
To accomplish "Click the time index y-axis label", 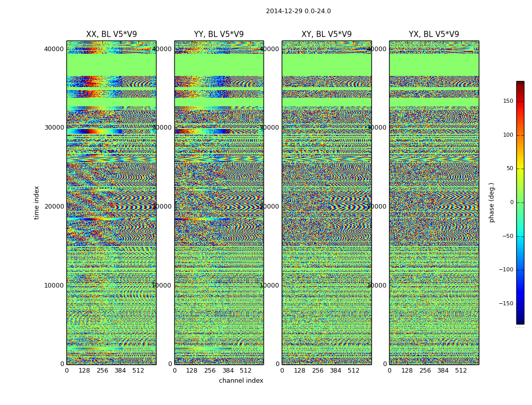I will click(36, 202).
